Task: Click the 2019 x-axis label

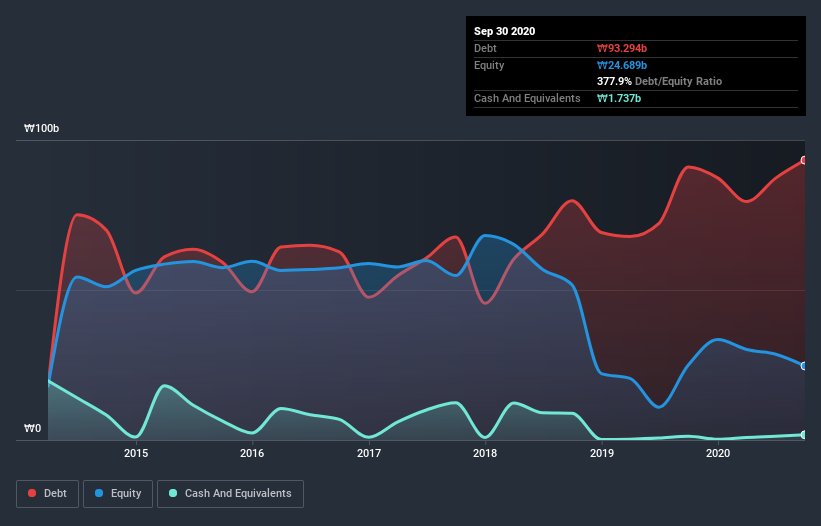Action: pos(602,453)
